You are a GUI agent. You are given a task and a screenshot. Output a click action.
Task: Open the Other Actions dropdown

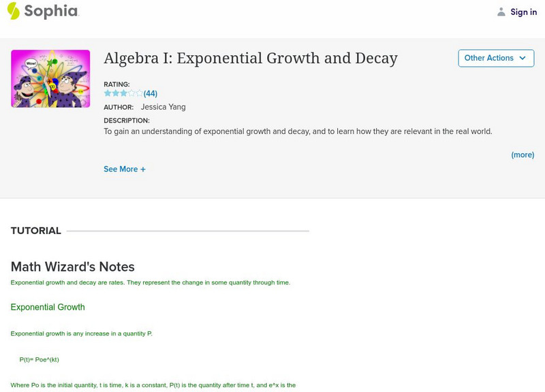(x=495, y=58)
